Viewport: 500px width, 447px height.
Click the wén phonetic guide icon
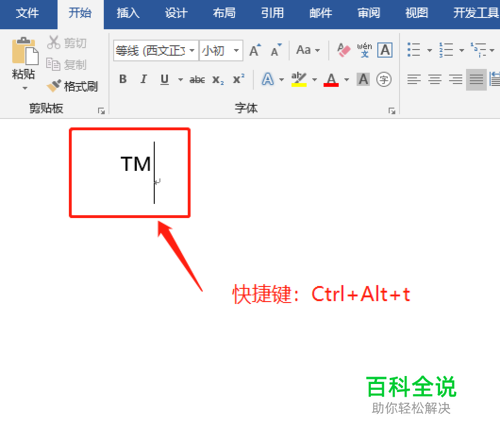click(x=364, y=50)
